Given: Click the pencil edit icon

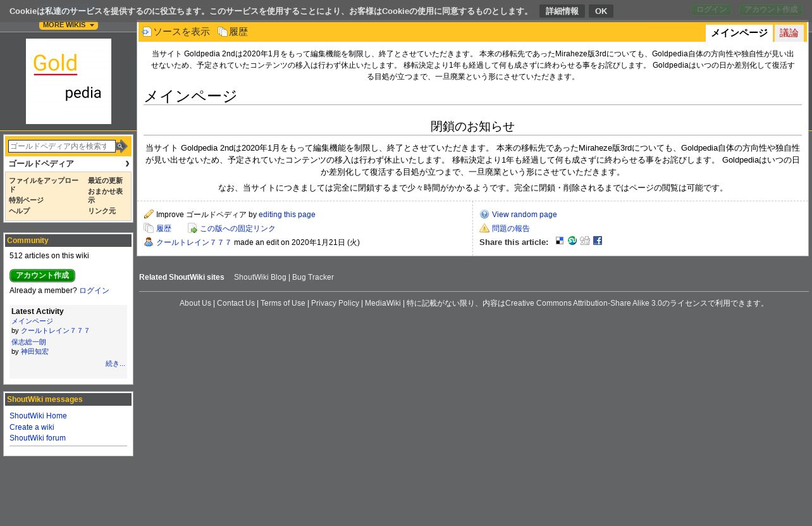Looking at the screenshot, I should pos(149,214).
